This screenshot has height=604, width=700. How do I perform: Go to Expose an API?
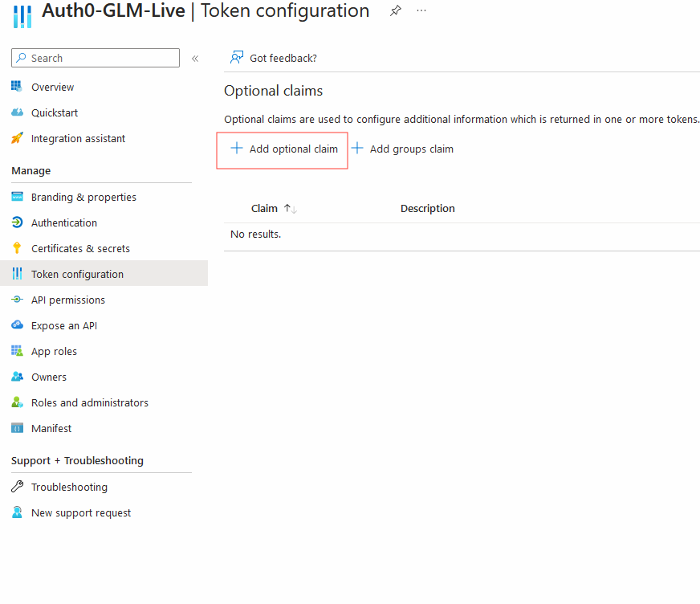(x=64, y=325)
